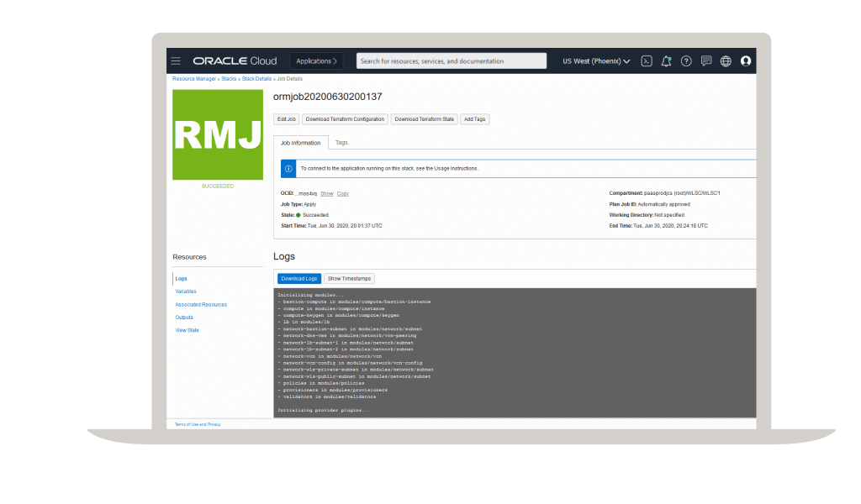Image resolution: width=861 pixels, height=504 pixels.
Task: Switch to the Tags tab
Action: pyautogui.click(x=341, y=143)
